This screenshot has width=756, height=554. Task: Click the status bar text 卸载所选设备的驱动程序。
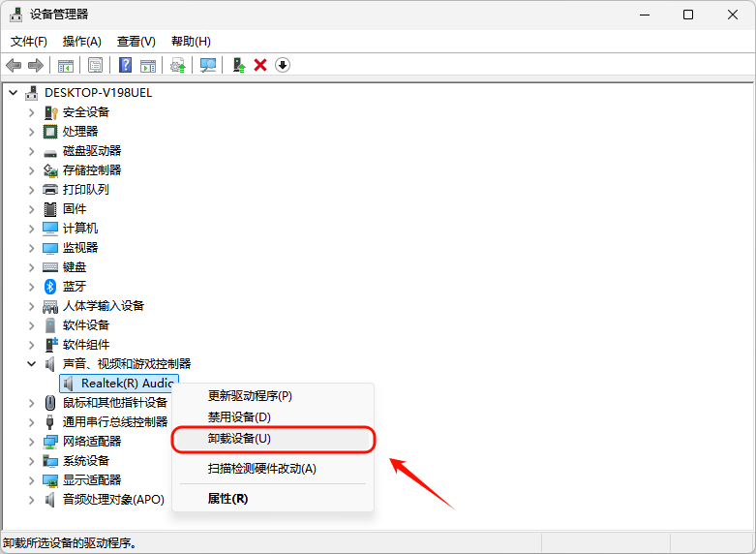click(x=70, y=543)
